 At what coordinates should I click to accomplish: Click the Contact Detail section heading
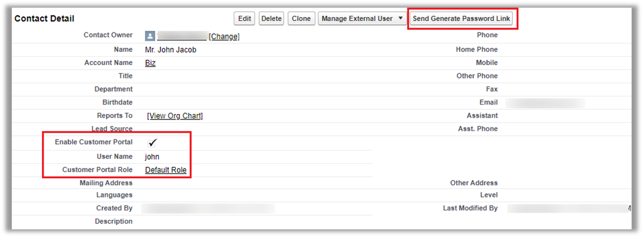click(x=44, y=19)
